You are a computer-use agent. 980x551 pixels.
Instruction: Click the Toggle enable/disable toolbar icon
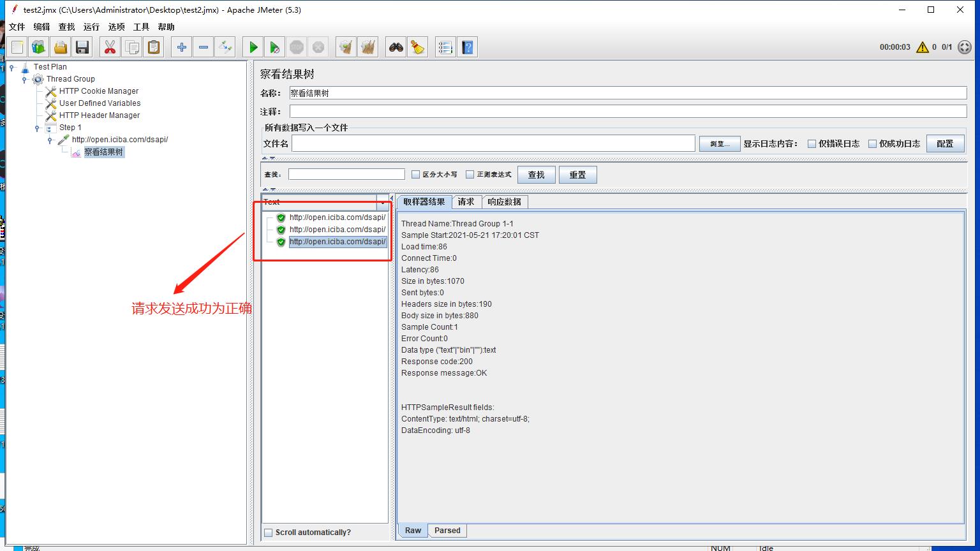point(225,47)
